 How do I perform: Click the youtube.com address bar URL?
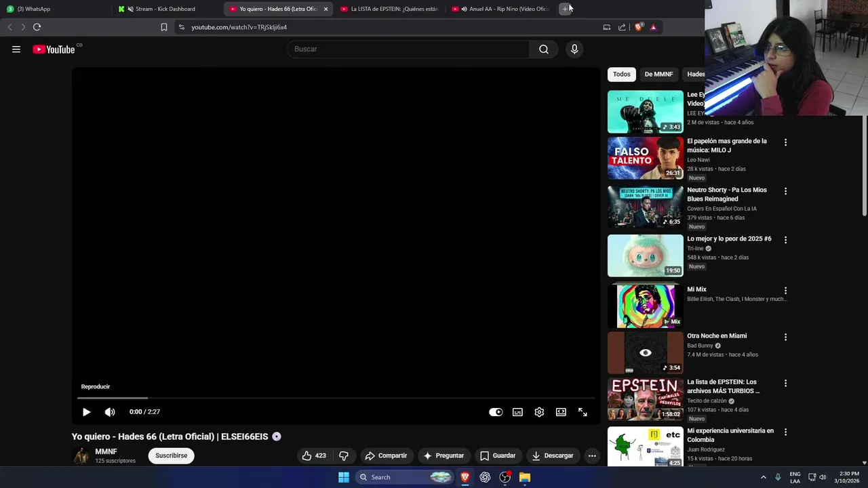click(x=239, y=27)
